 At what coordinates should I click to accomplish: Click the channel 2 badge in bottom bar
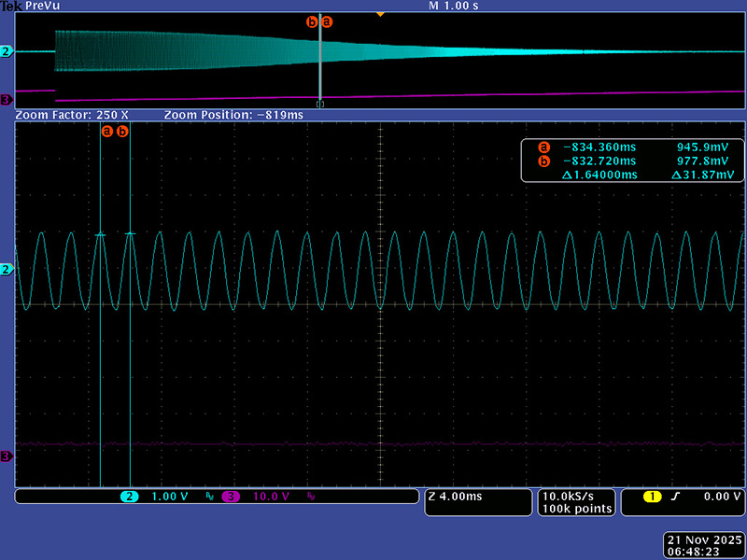click(x=131, y=497)
